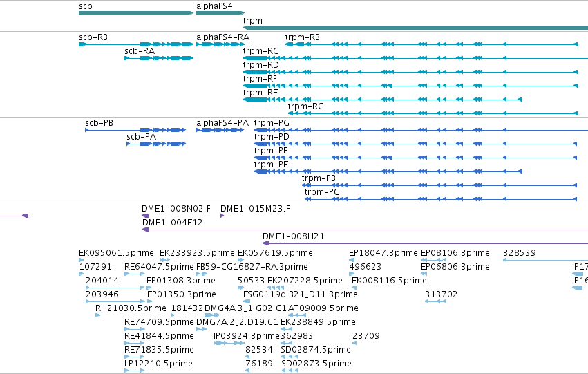Select the 181432 feature label
The height and width of the screenshot is (374, 588).
(187, 308)
